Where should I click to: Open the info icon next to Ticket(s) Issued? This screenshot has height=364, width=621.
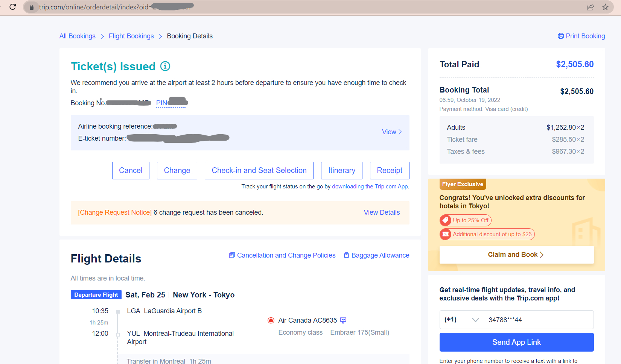click(x=164, y=66)
